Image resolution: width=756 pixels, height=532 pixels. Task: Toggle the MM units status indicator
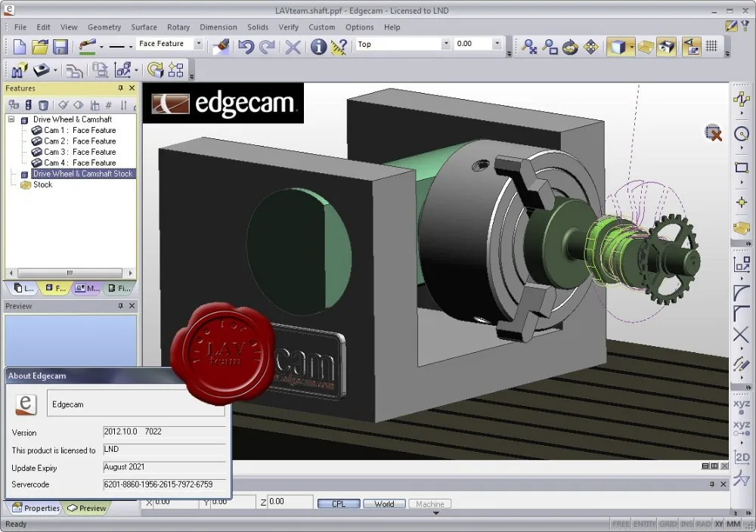734,524
